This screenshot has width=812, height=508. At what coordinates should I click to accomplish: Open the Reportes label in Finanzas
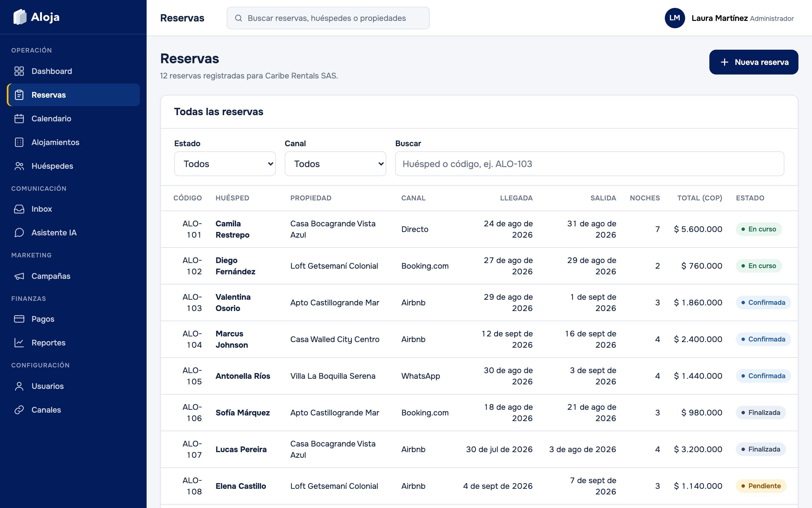click(x=48, y=343)
